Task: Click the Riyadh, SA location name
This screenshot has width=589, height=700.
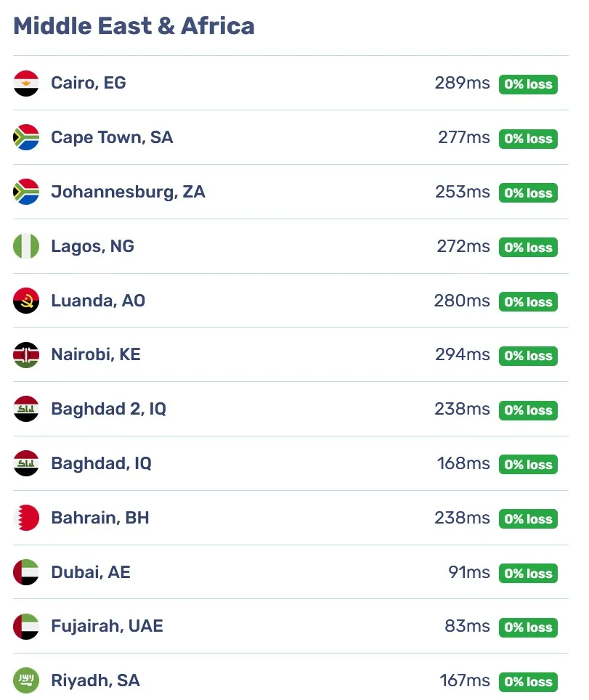Action: [96, 681]
